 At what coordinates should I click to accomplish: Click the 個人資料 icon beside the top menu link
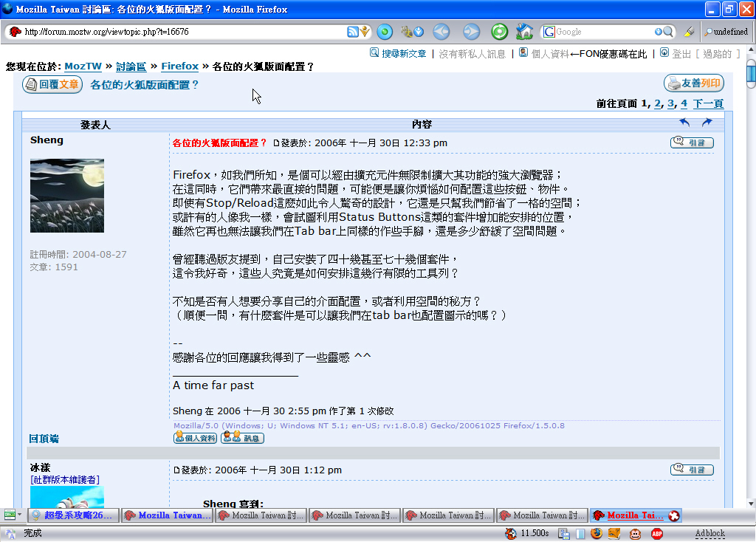523,52
